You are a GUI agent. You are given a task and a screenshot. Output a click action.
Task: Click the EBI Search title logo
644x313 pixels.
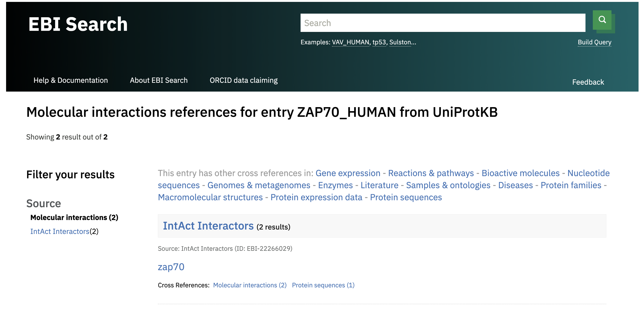point(78,24)
